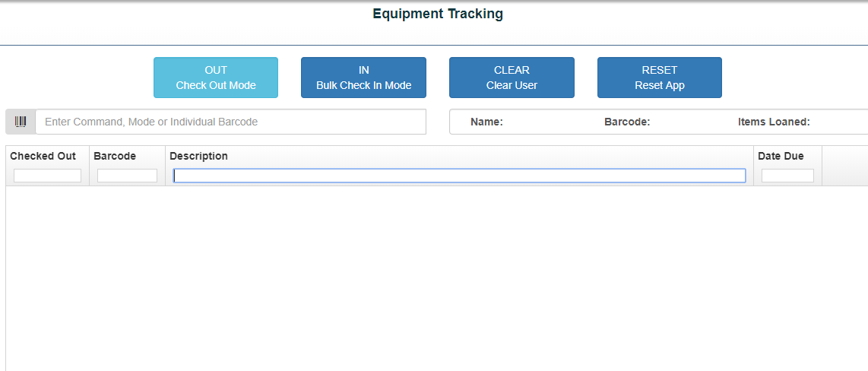This screenshot has width=868, height=371.
Task: Sort by Description column header
Action: pos(198,156)
